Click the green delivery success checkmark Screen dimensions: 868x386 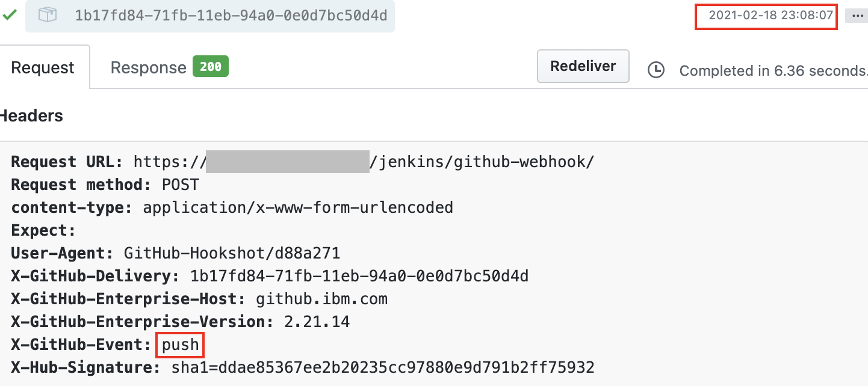coord(9,15)
